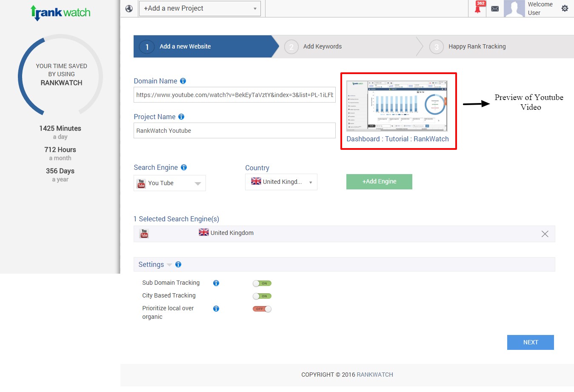This screenshot has height=392, width=574.
Task: Click the info icon beside Project Name
Action: [x=181, y=117]
